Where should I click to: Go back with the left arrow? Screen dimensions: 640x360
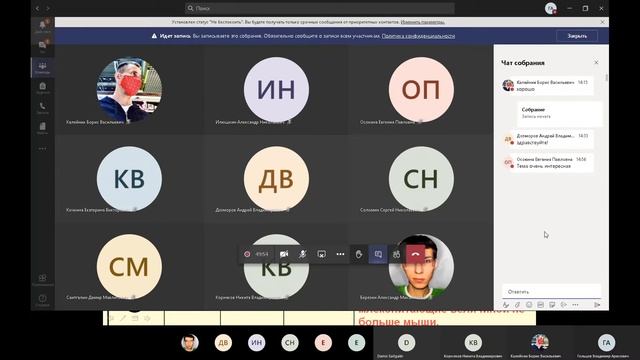[38, 8]
